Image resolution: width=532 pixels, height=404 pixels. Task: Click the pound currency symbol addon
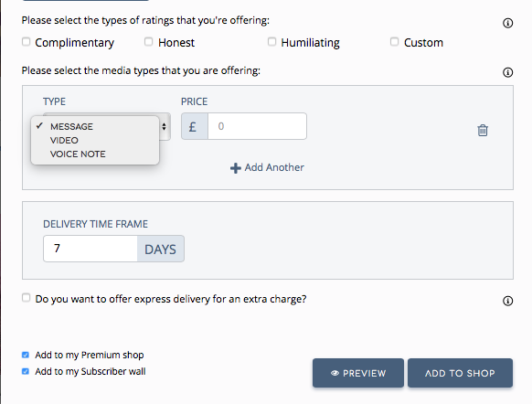[195, 126]
